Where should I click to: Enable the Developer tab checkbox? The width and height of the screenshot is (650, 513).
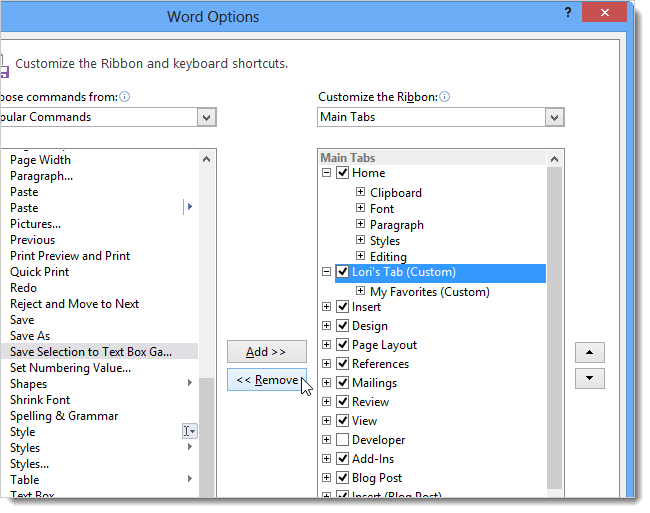(x=342, y=440)
